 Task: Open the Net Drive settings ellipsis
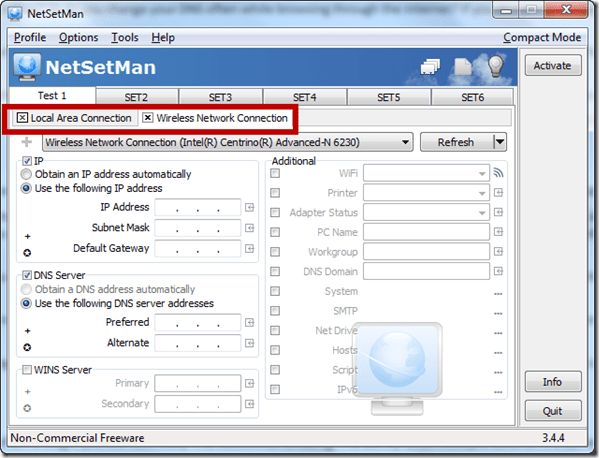[498, 333]
